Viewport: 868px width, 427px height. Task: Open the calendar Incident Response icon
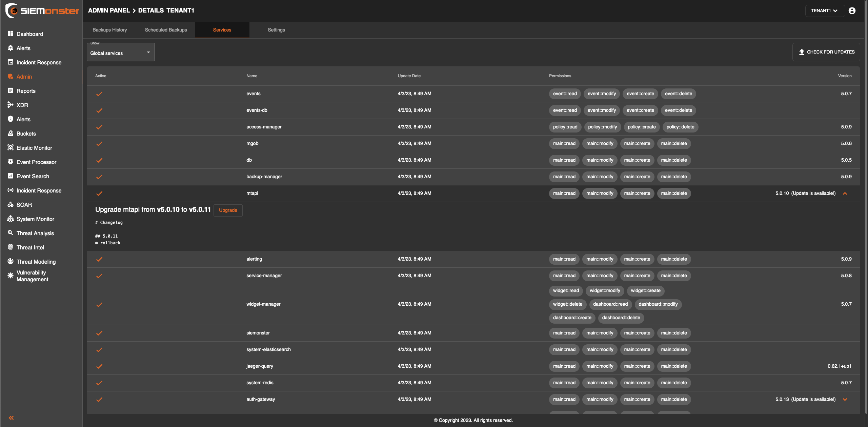(x=11, y=62)
